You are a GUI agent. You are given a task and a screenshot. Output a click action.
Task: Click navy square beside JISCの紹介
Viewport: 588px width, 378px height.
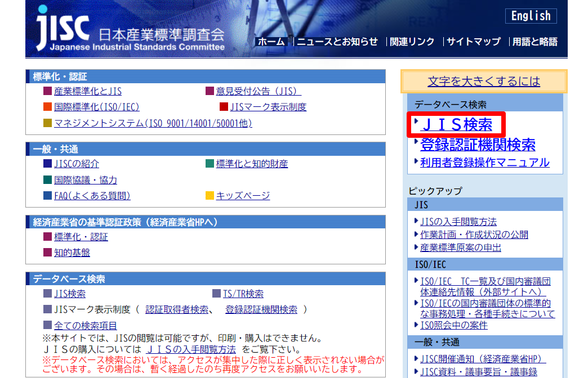[x=47, y=163]
